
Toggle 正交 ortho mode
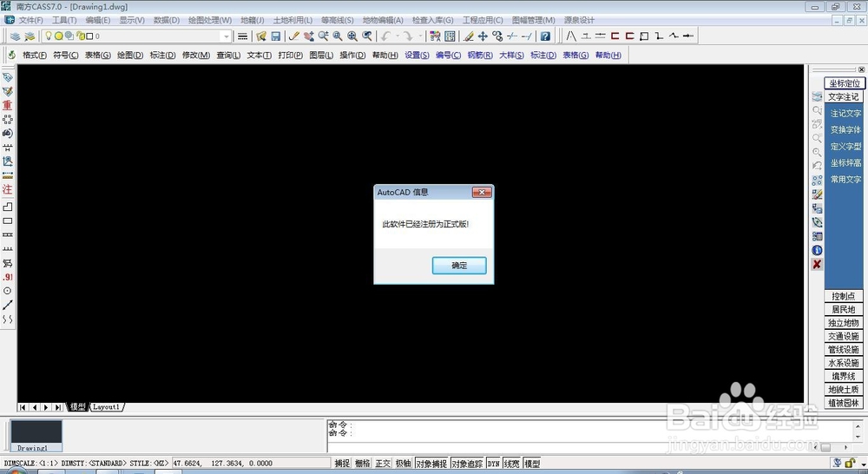coord(383,464)
